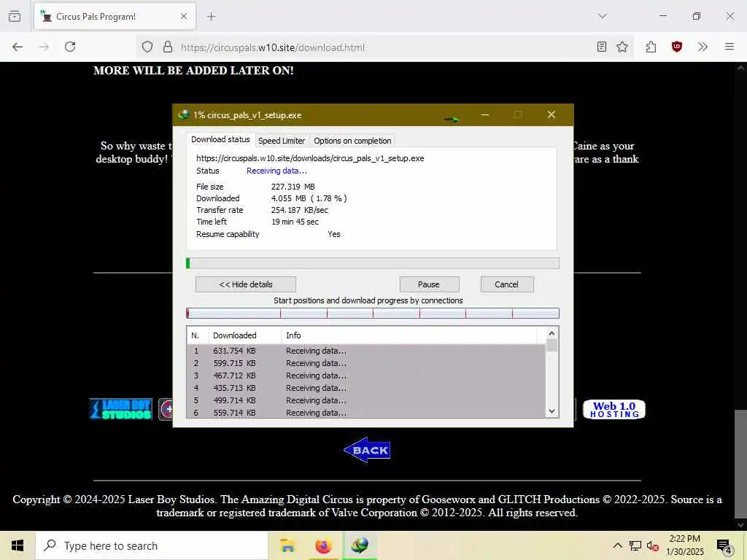
Task: Switch to Speed Limiter tab
Action: [x=282, y=141]
